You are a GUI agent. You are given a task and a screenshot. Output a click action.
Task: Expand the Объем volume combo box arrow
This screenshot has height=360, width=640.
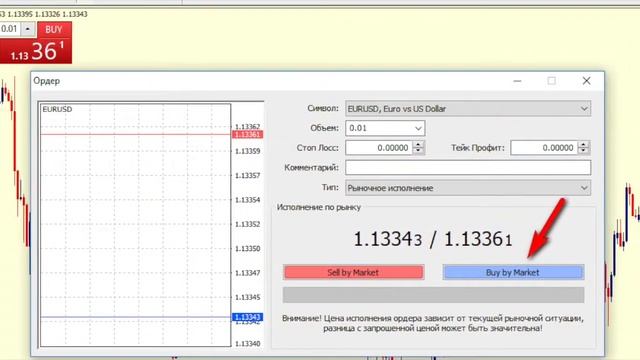pos(418,128)
